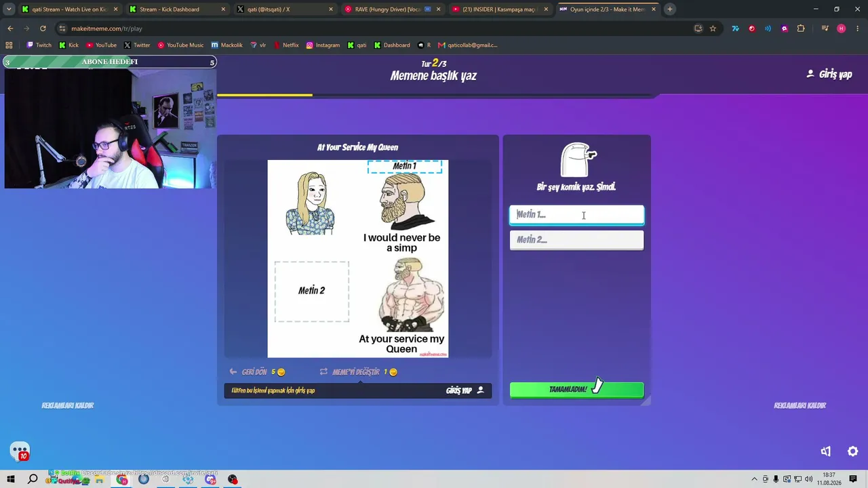The image size is (868, 488).
Task: Click the meme template image
Action: click(x=358, y=258)
